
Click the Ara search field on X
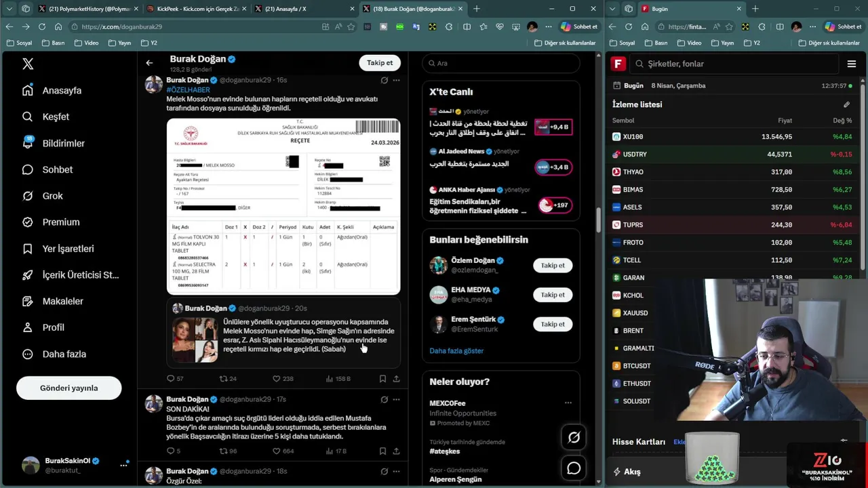coord(502,63)
